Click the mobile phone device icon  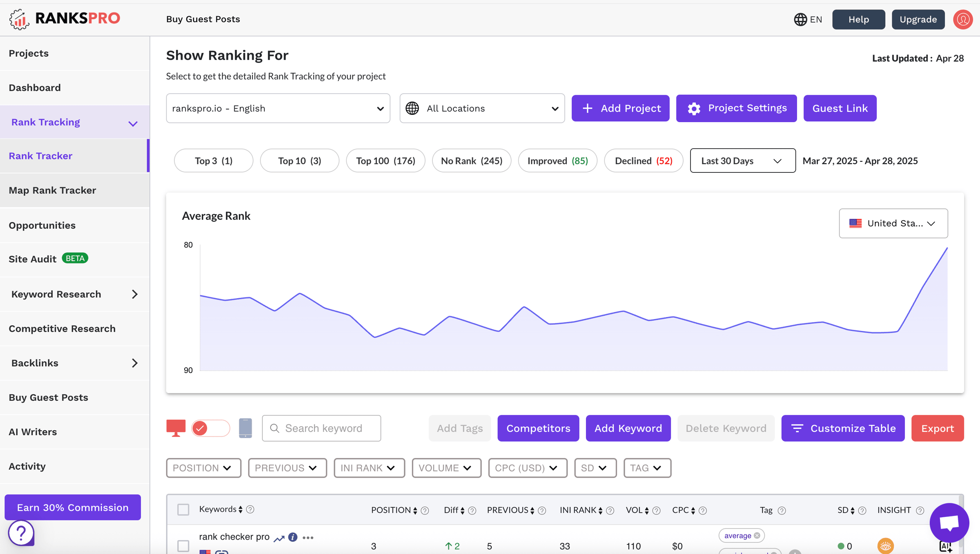click(x=245, y=428)
